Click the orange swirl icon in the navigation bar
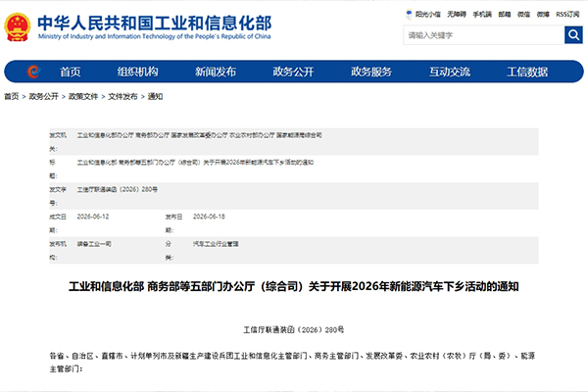 click(x=33, y=72)
